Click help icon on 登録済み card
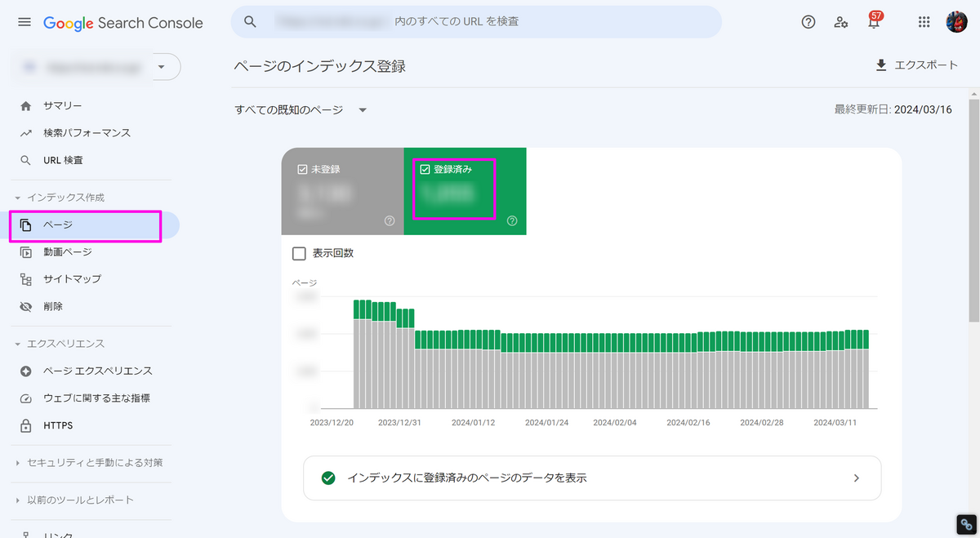This screenshot has width=980, height=538. point(512,220)
